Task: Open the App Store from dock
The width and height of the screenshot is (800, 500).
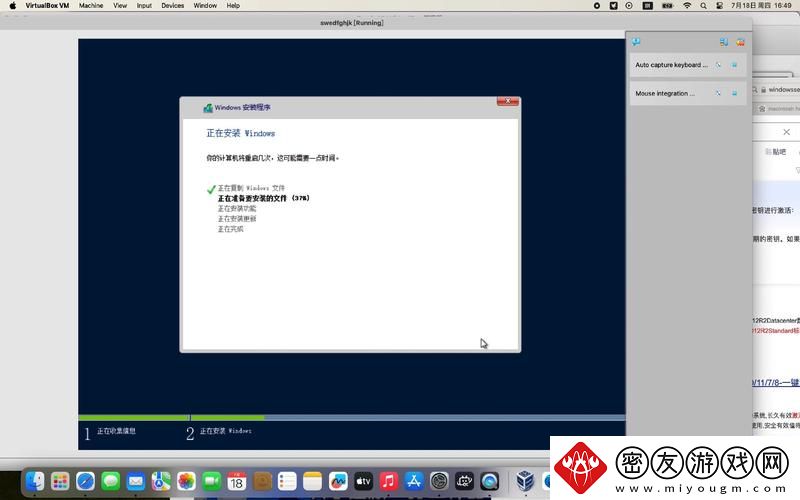Action: [414, 481]
